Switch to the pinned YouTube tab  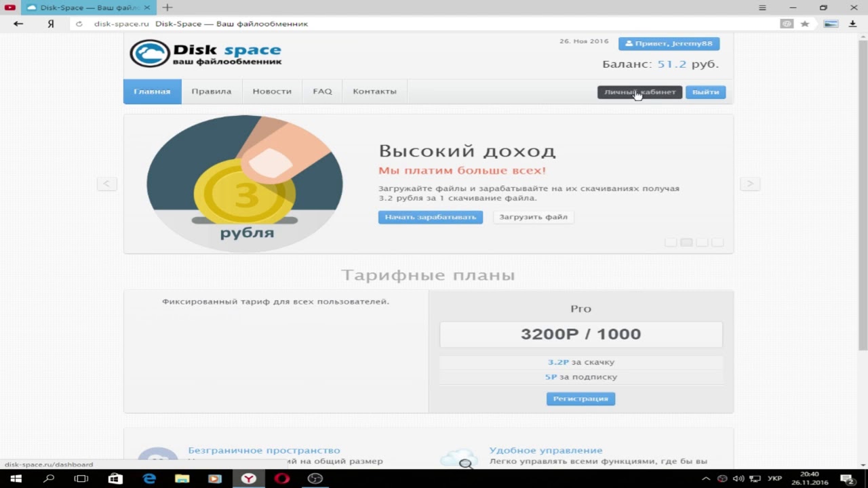point(10,7)
